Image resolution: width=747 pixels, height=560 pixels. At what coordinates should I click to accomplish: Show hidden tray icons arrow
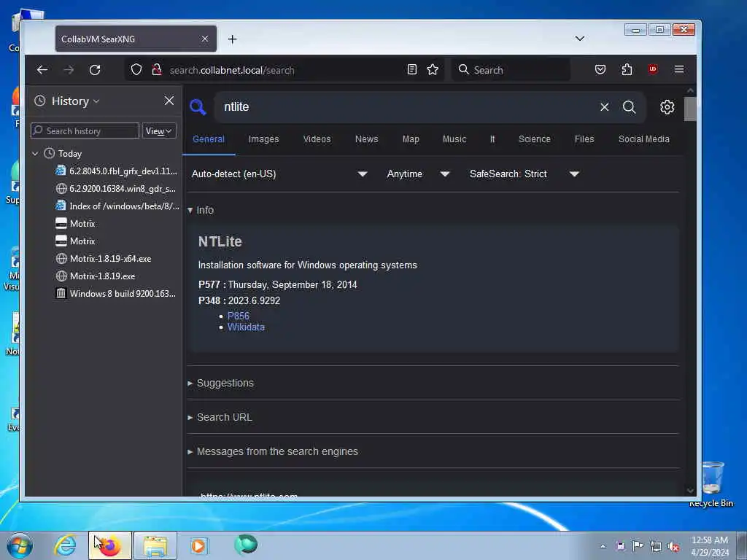603,546
